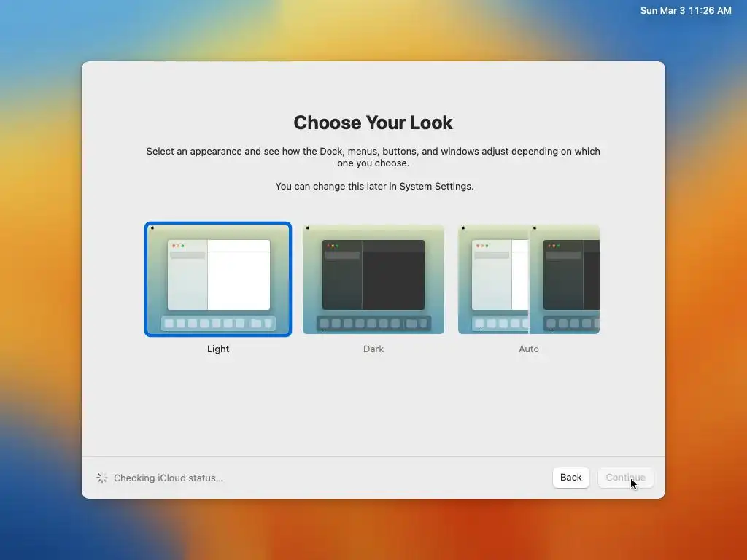The height and width of the screenshot is (560, 747).
Task: Click the Continue button
Action: (625, 477)
